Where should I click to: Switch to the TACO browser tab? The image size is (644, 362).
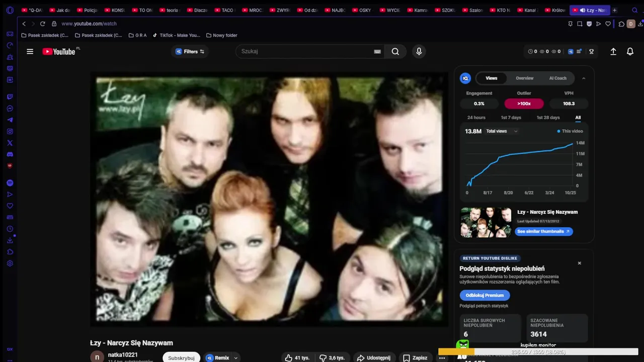(224, 10)
